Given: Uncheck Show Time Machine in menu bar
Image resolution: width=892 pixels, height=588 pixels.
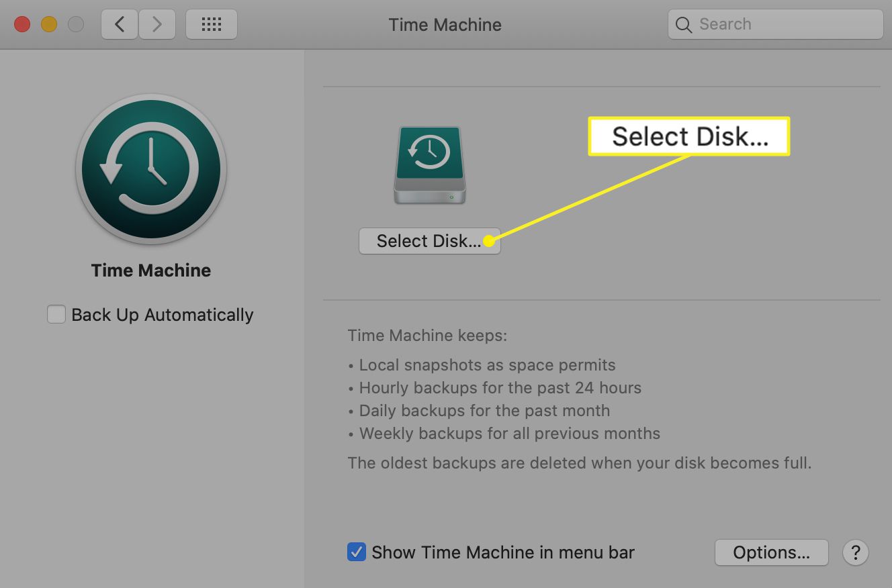Looking at the screenshot, I should (357, 552).
